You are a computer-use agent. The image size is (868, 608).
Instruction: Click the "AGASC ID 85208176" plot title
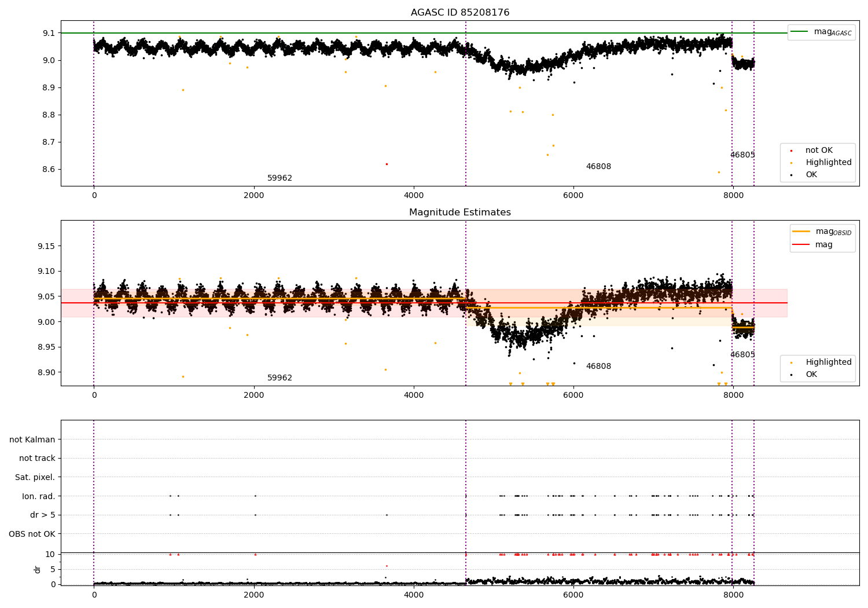pos(460,13)
